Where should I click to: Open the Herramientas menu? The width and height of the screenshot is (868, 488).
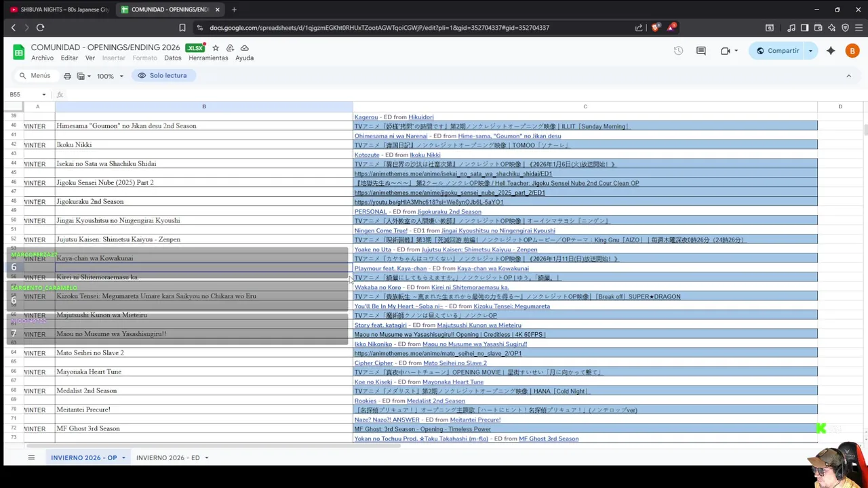[x=208, y=58]
